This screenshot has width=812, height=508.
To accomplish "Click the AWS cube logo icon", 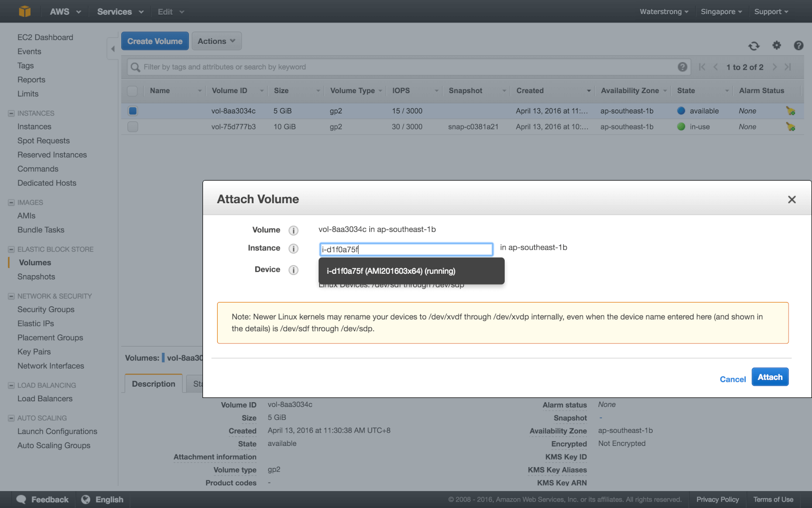I will 24,11.
